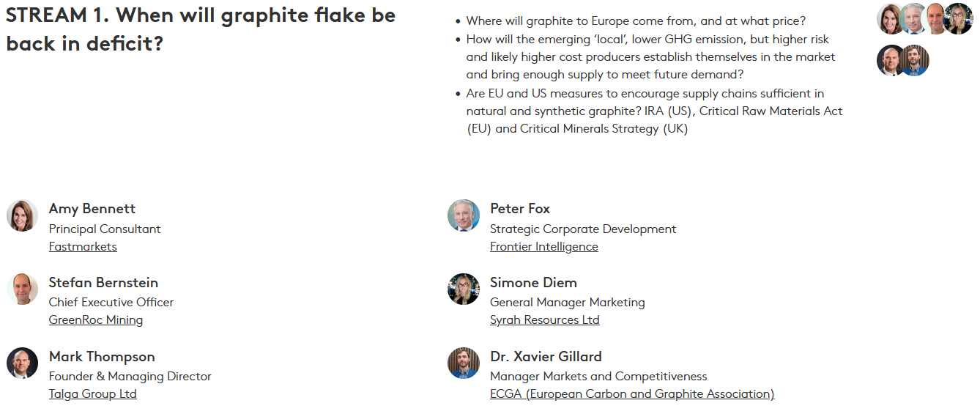Open the Fastmarkets company link
The height and width of the screenshot is (414, 980).
(83, 247)
